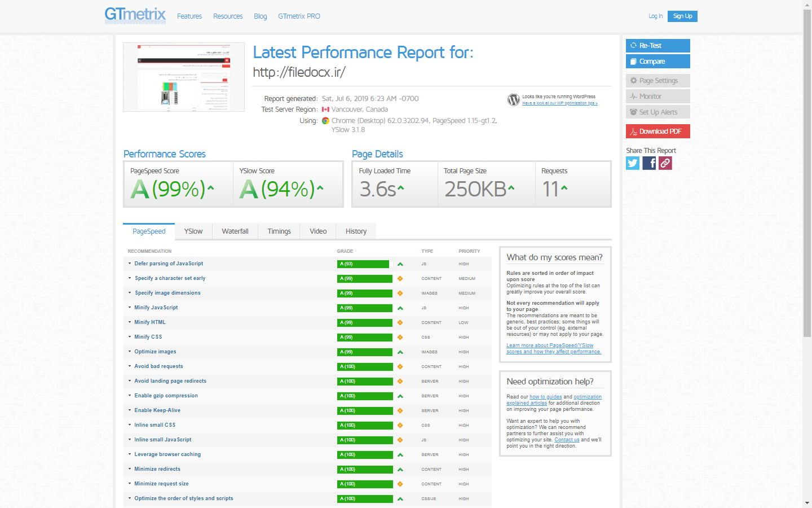The image size is (812, 508).
Task: Open the how to guides link
Action: 546,397
